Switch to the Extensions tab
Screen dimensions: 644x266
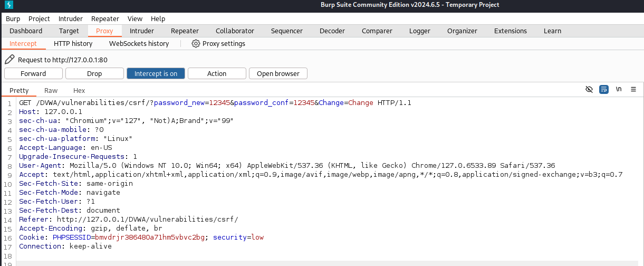(511, 31)
